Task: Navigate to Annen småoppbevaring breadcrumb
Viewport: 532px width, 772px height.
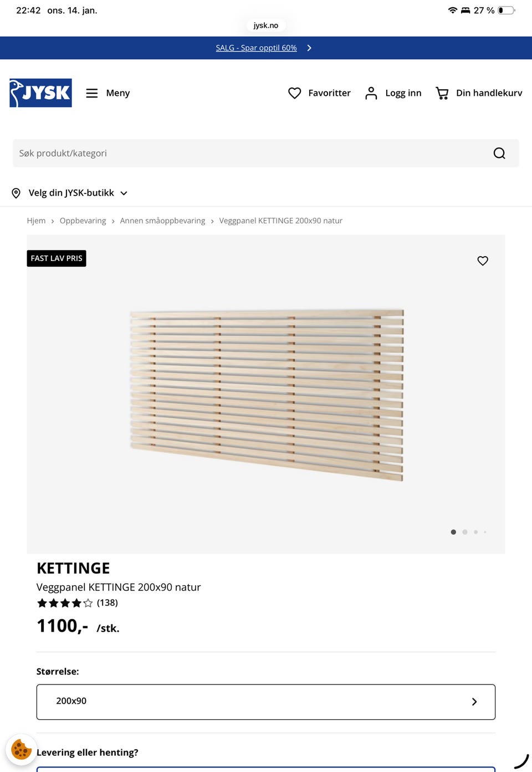Action: (x=162, y=221)
